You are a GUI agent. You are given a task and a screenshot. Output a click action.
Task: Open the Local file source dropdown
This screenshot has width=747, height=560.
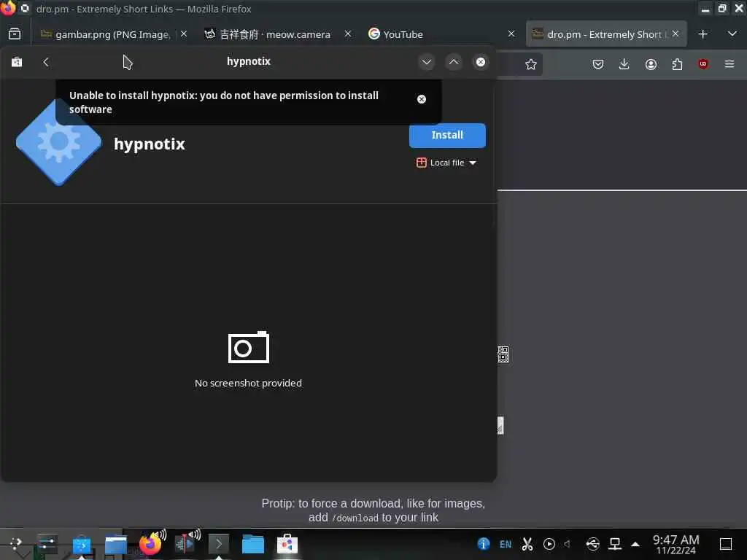[446, 163]
